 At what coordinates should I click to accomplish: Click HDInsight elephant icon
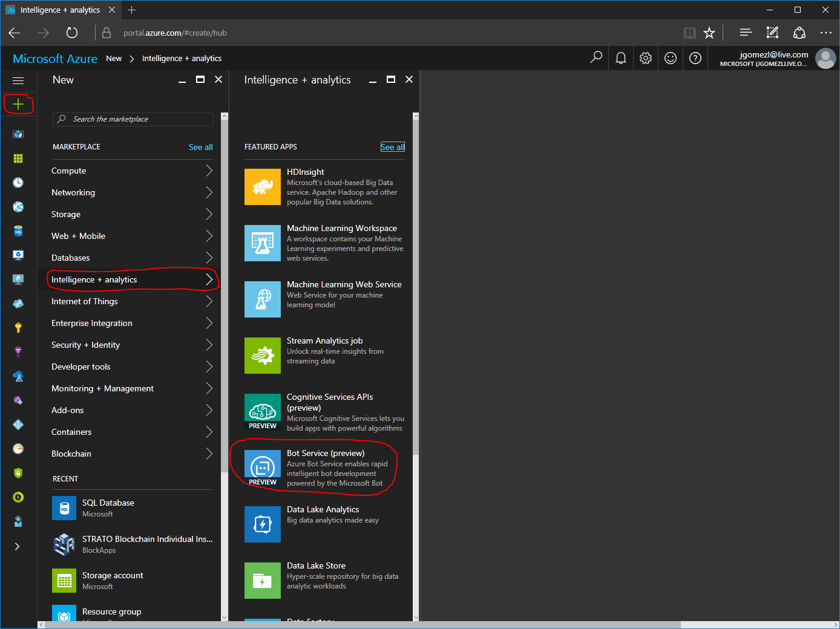(263, 187)
